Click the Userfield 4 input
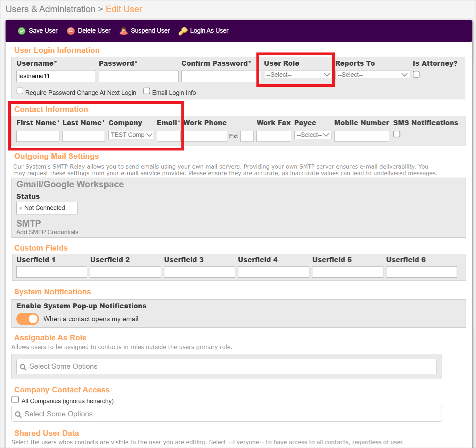The height and width of the screenshot is (448, 476). pos(273,272)
